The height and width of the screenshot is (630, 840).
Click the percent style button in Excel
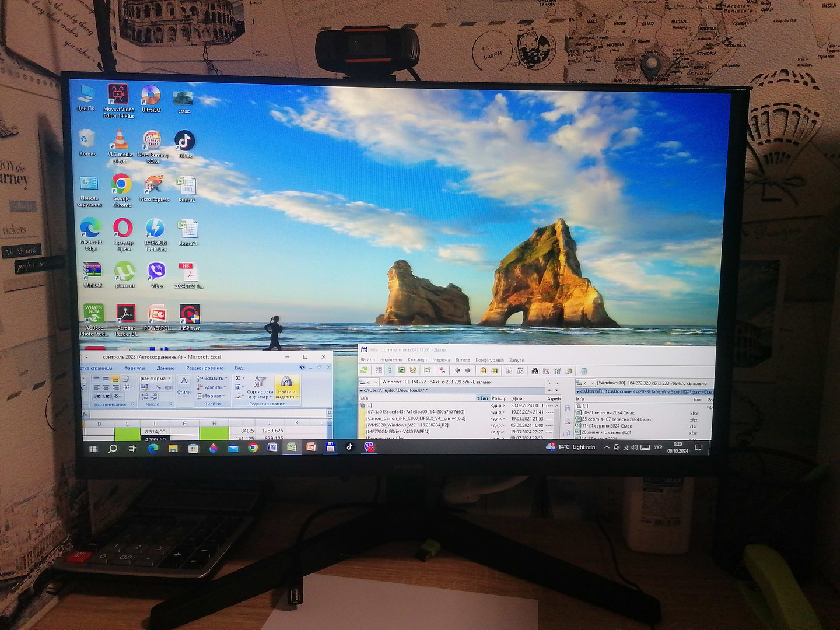158,387
